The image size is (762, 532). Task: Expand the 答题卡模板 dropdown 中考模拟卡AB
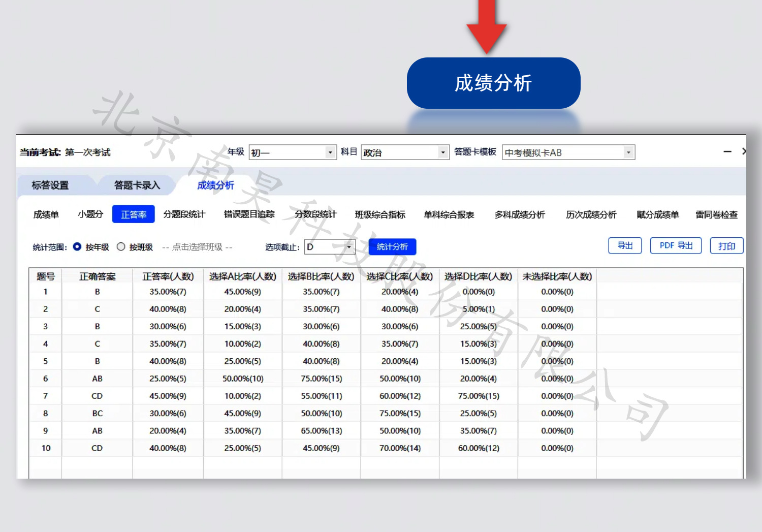568,152
